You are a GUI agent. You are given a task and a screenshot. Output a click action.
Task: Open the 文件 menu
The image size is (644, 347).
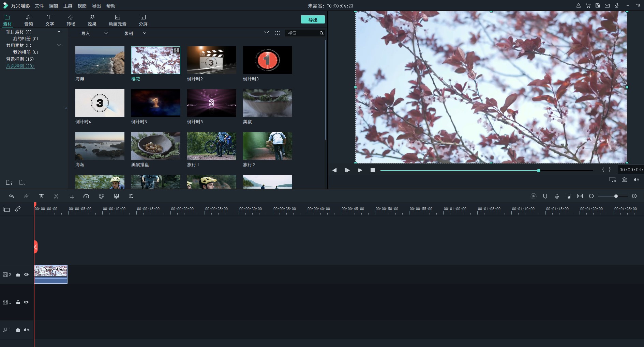(39, 6)
